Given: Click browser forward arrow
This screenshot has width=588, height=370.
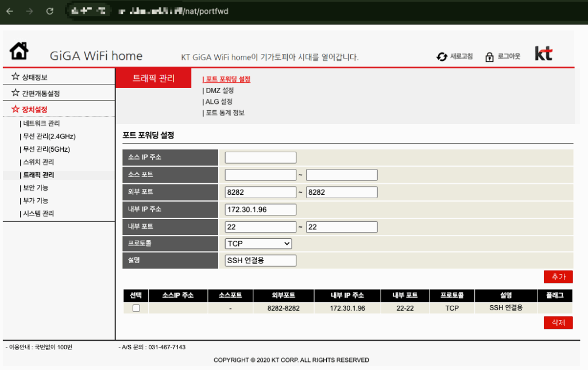Looking at the screenshot, I should [29, 11].
